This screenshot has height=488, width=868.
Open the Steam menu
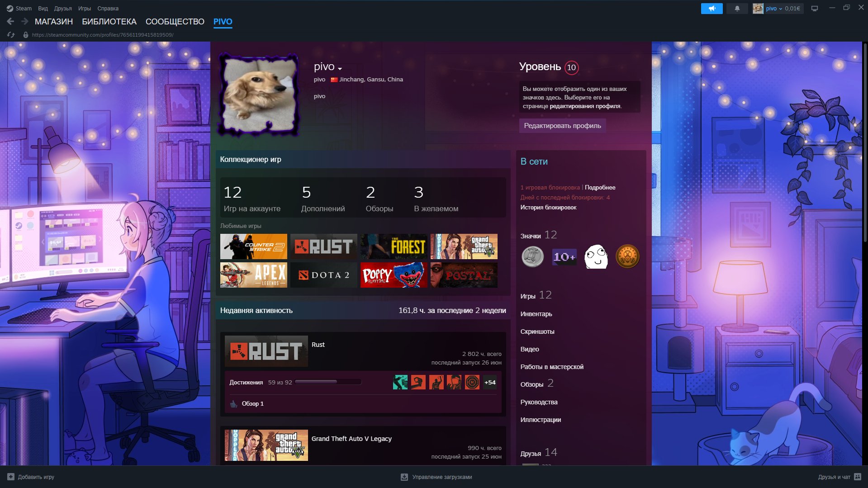(24, 9)
